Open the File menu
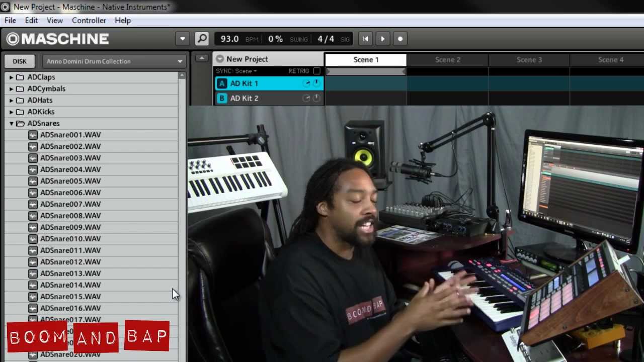Viewport: 644px width, 362px height. point(10,20)
